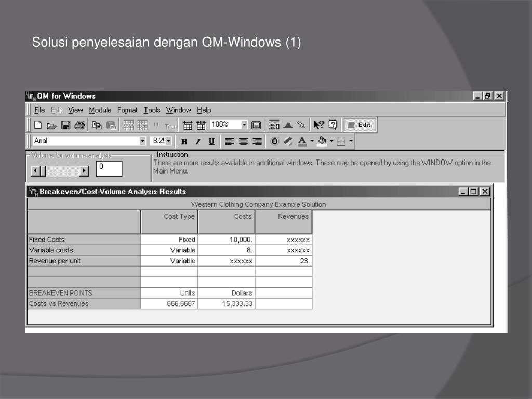Image resolution: width=532 pixels, height=399 pixels.
Task: Click the zero-display icon in format toolbar
Action: (274, 141)
